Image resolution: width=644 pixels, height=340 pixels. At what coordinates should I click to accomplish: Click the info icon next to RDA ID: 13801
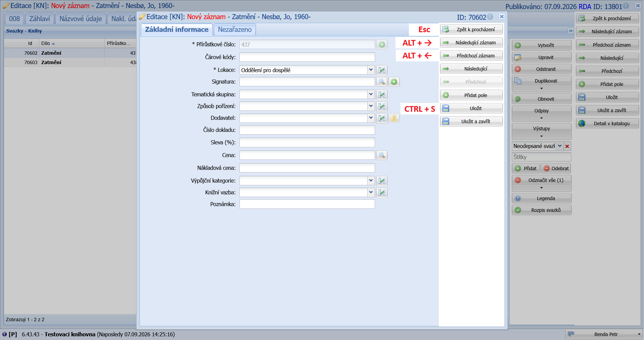pos(626,6)
